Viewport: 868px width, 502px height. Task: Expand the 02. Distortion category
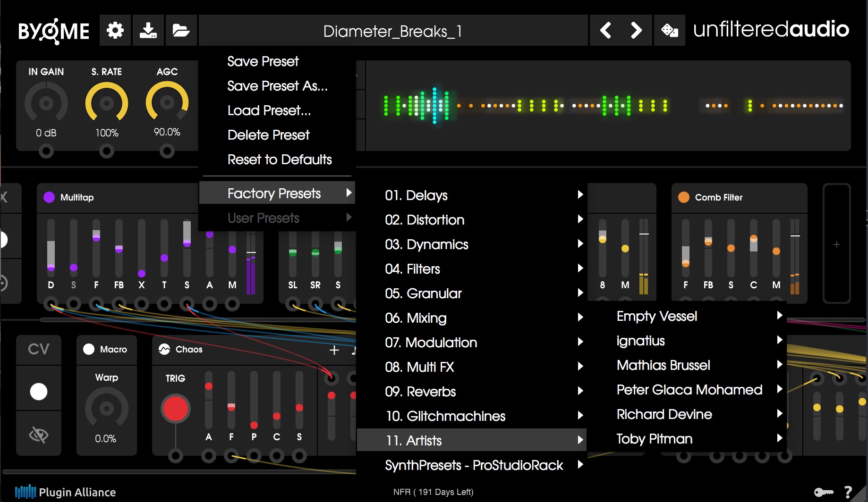(472, 219)
